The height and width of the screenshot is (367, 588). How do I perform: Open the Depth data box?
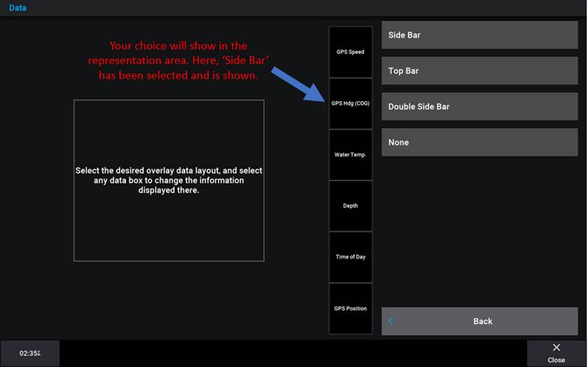tap(351, 206)
